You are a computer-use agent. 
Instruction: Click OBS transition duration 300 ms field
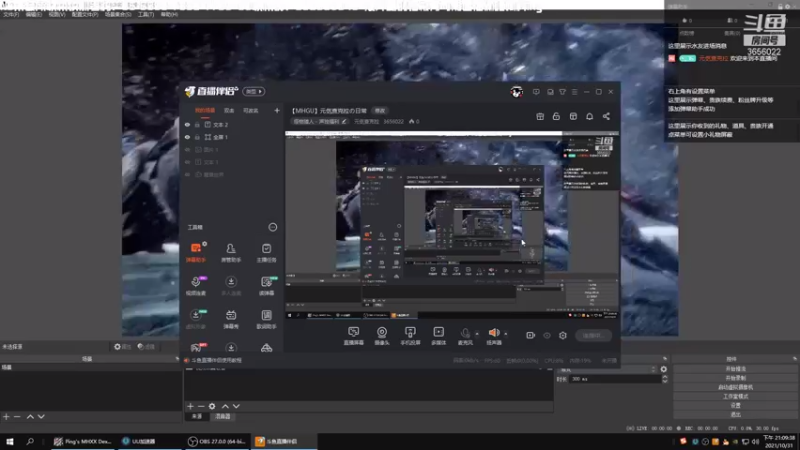click(615, 379)
